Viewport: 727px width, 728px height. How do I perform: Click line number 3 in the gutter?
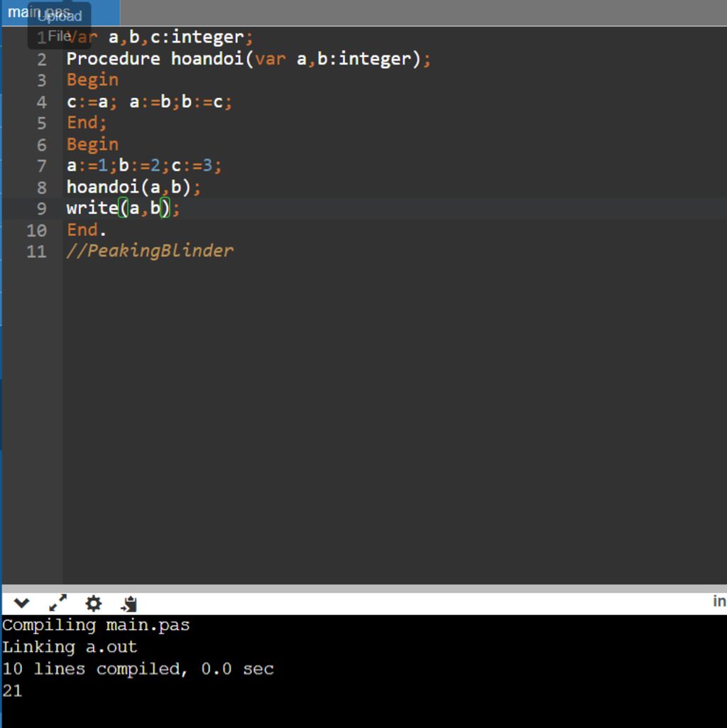(x=42, y=81)
